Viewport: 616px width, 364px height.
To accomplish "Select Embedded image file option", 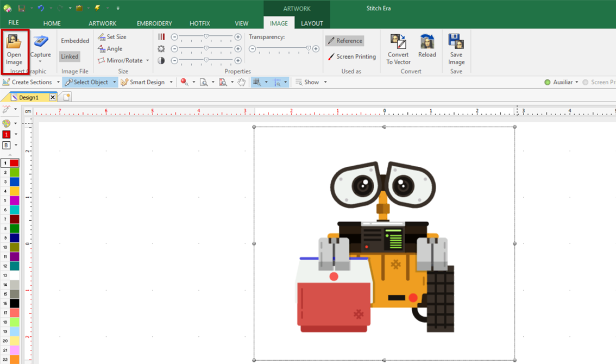I will pos(75,41).
